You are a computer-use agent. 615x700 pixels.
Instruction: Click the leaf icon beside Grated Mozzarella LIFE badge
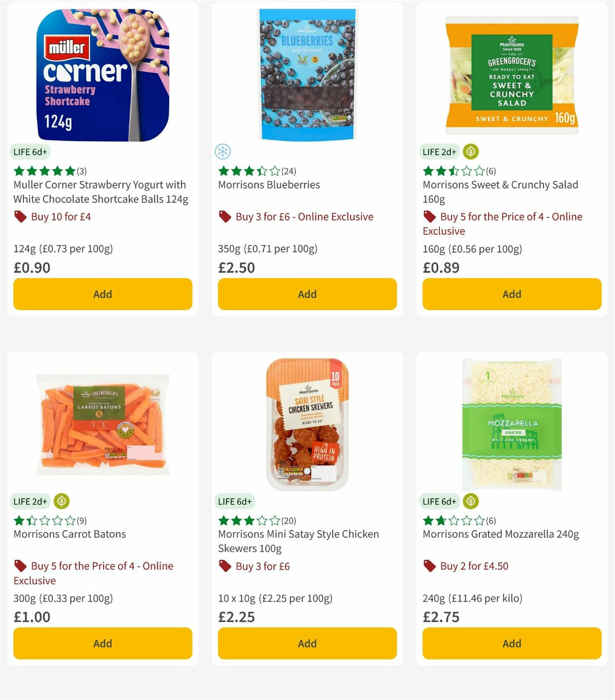pos(470,501)
